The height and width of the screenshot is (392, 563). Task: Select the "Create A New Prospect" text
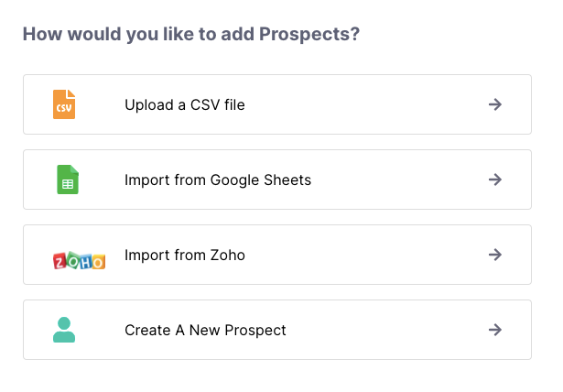pos(205,330)
